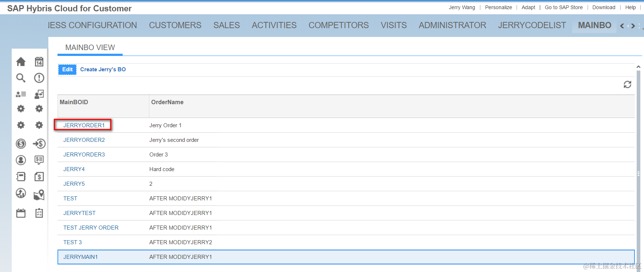Open the Jerry Wang user link
This screenshot has height=272, width=644.
tap(462, 7)
